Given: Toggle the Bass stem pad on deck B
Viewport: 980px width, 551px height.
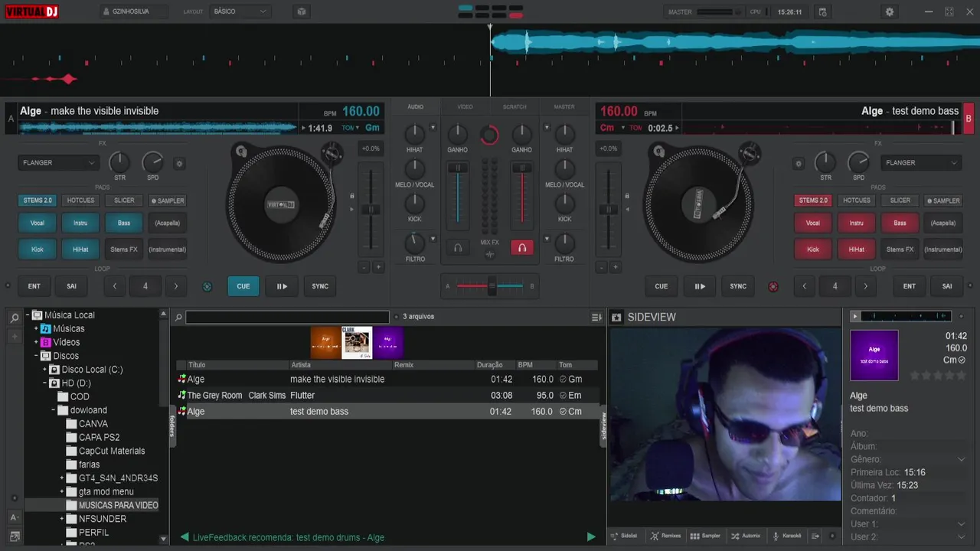Looking at the screenshot, I should tap(900, 223).
